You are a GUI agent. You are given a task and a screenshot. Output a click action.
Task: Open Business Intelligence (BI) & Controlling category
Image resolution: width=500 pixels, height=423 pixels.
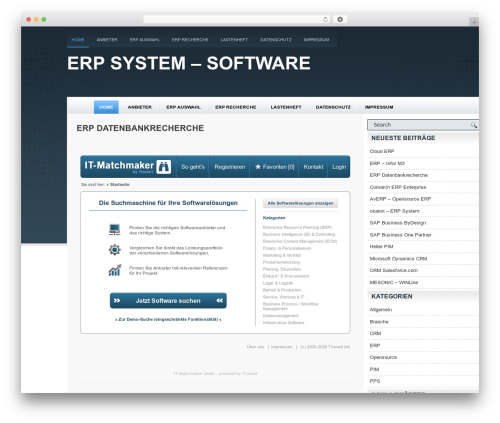pos(299,234)
